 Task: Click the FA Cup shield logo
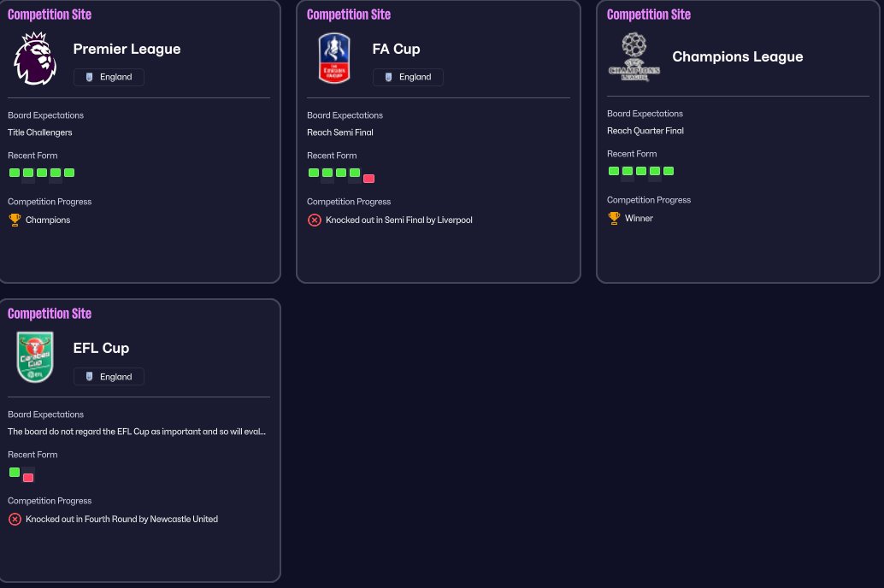(x=334, y=58)
